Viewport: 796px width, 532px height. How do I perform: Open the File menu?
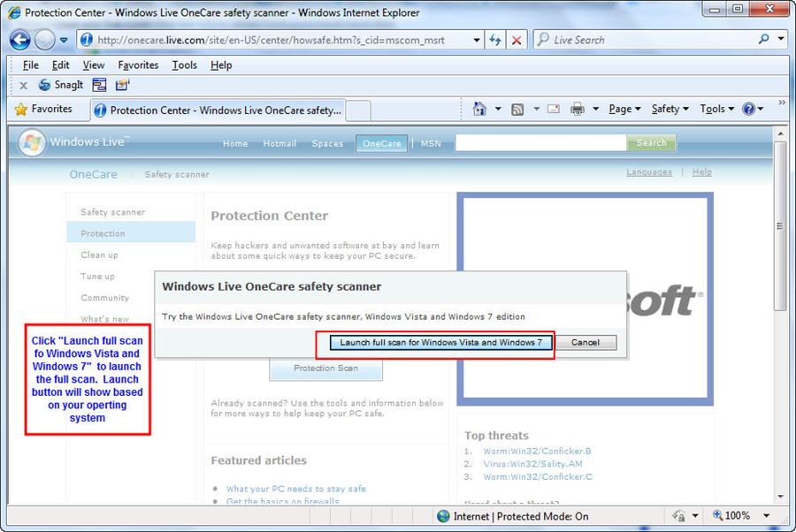point(30,65)
